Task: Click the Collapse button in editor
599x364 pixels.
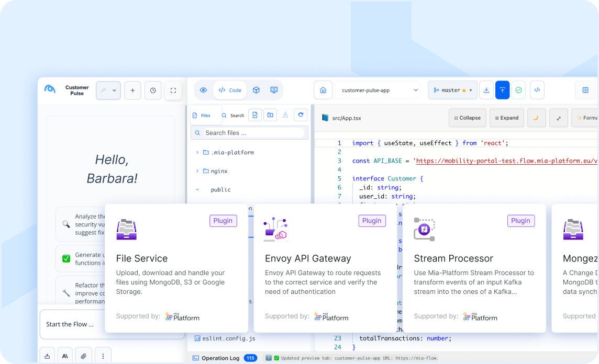Action: tap(467, 118)
